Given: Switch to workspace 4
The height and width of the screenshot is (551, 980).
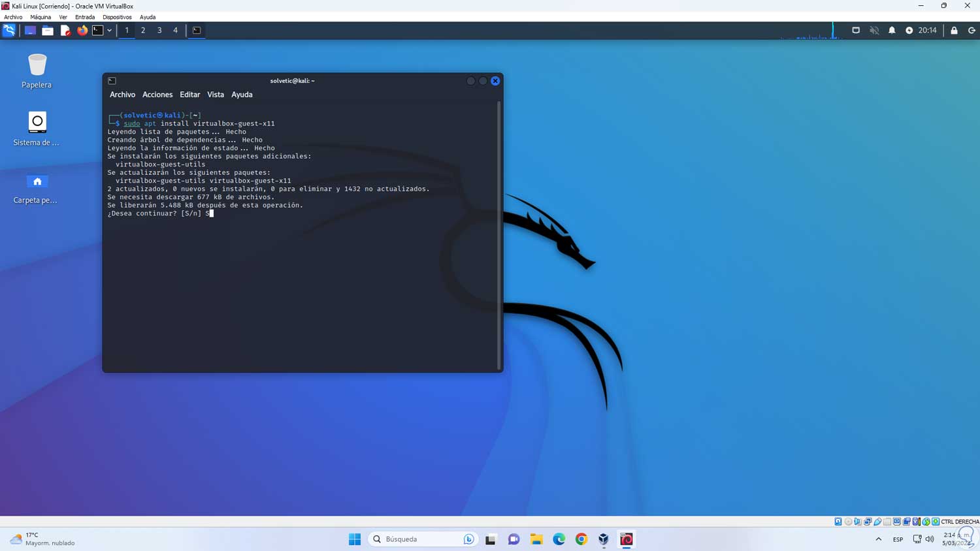Looking at the screenshot, I should tap(175, 30).
